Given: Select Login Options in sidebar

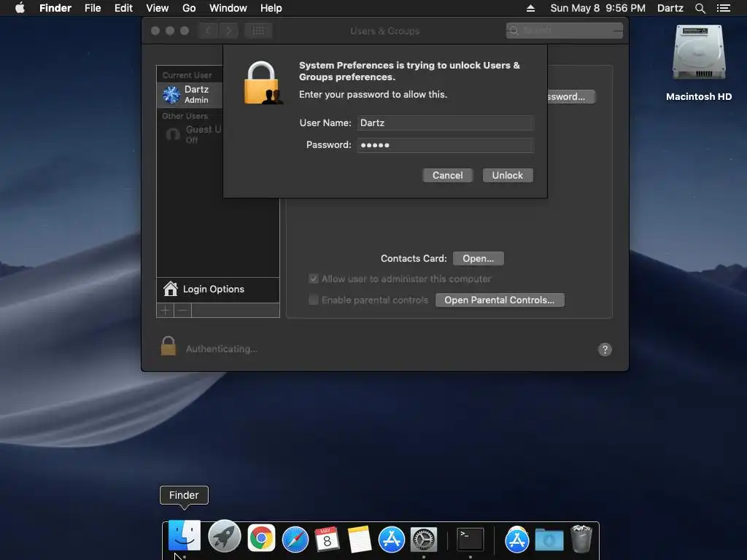Looking at the screenshot, I should click(x=217, y=289).
